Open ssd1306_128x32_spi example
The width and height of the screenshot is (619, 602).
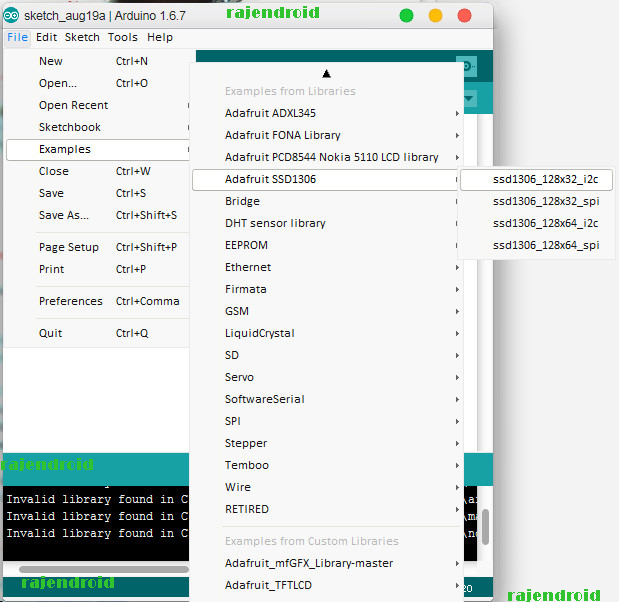click(536, 202)
